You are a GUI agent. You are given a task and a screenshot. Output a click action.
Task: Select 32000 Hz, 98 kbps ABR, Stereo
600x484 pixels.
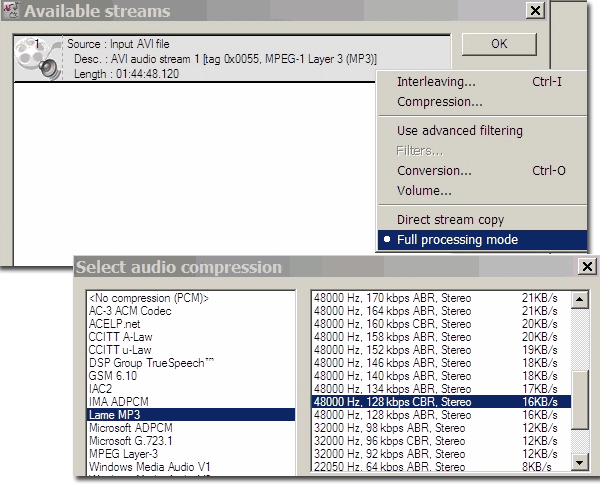(441, 428)
